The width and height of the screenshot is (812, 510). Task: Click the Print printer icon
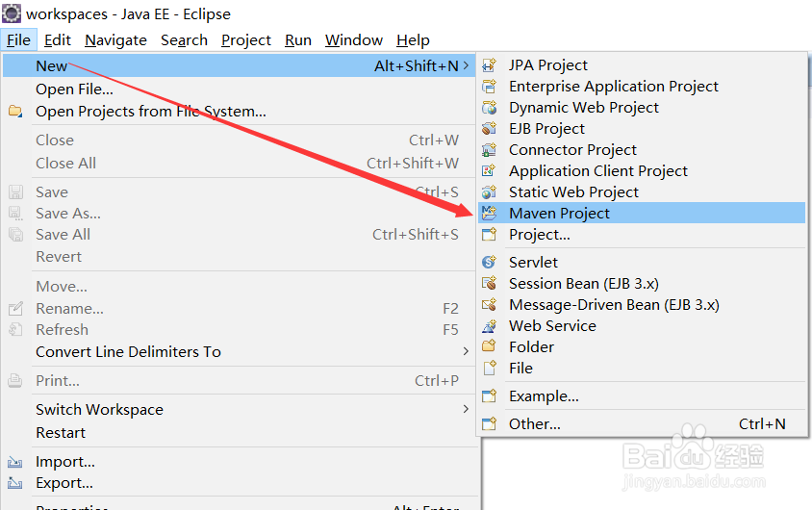coord(15,380)
